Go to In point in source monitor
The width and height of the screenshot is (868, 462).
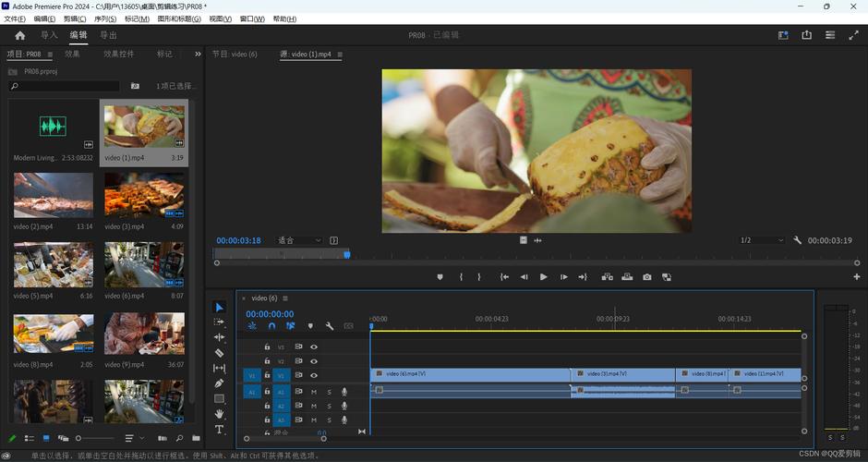504,277
